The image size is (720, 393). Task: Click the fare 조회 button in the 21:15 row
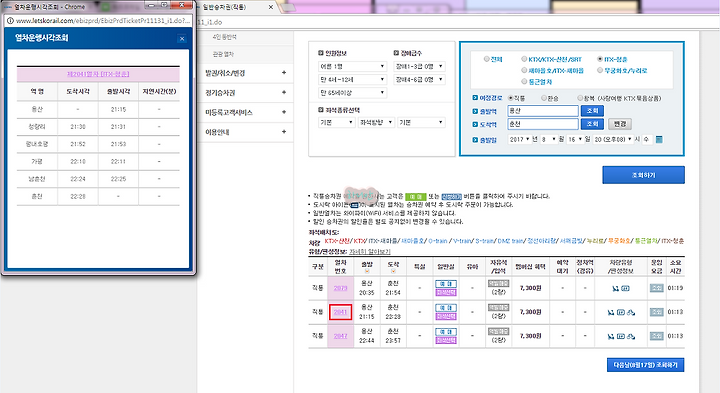[x=657, y=312]
